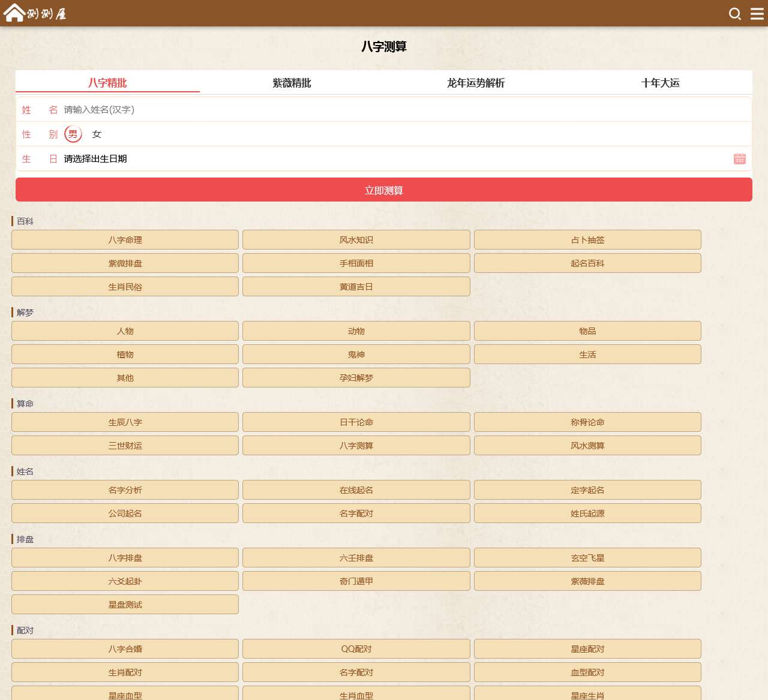Open 名字配对 under 配对 section

click(356, 672)
